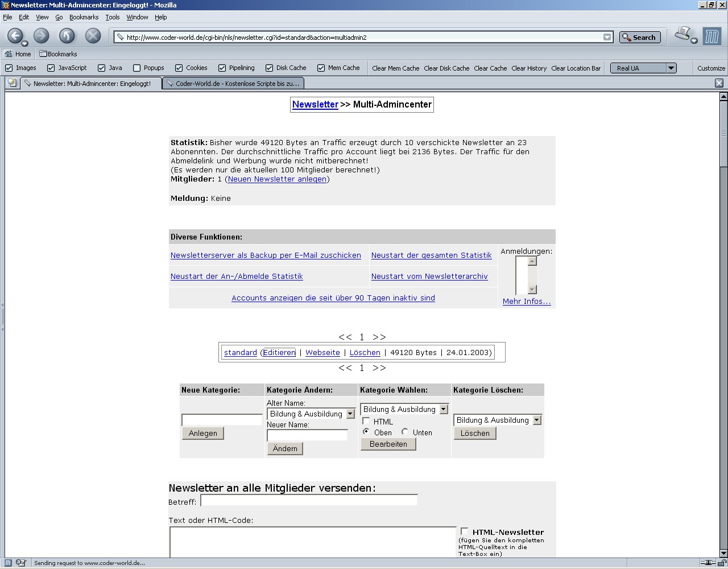
Task: Enable the HTML-Newsletter checkbox
Action: coord(465,531)
